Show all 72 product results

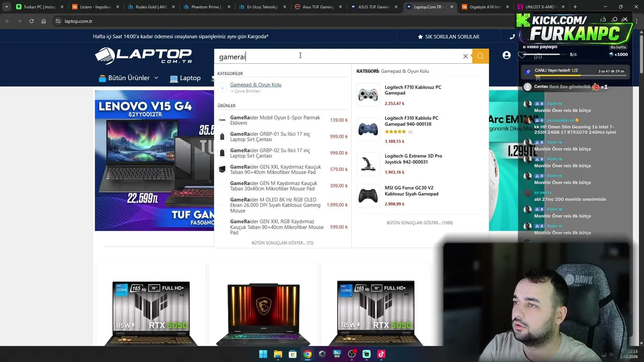[282, 243]
